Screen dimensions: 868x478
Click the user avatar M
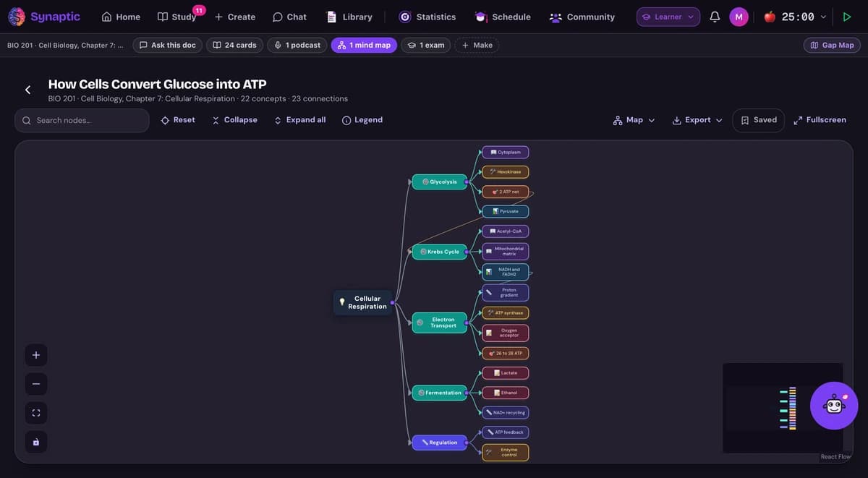click(739, 17)
